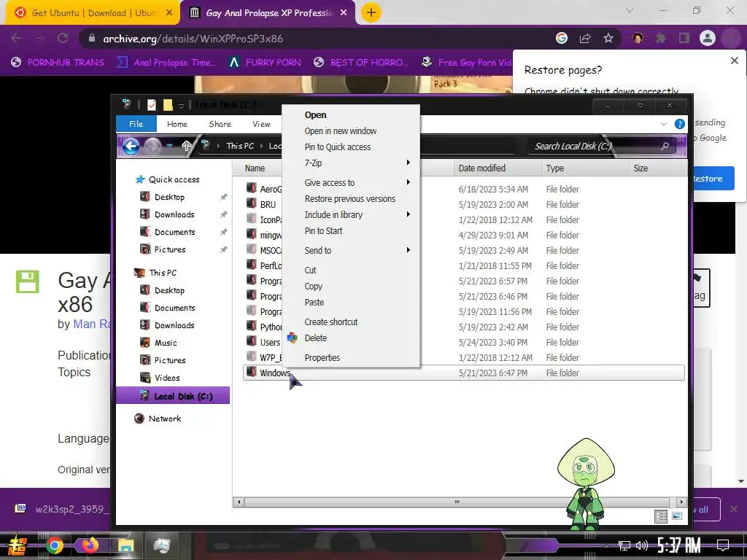Image resolution: width=747 pixels, height=560 pixels.
Task: Switch to the Home ribbon tab
Action: [177, 124]
